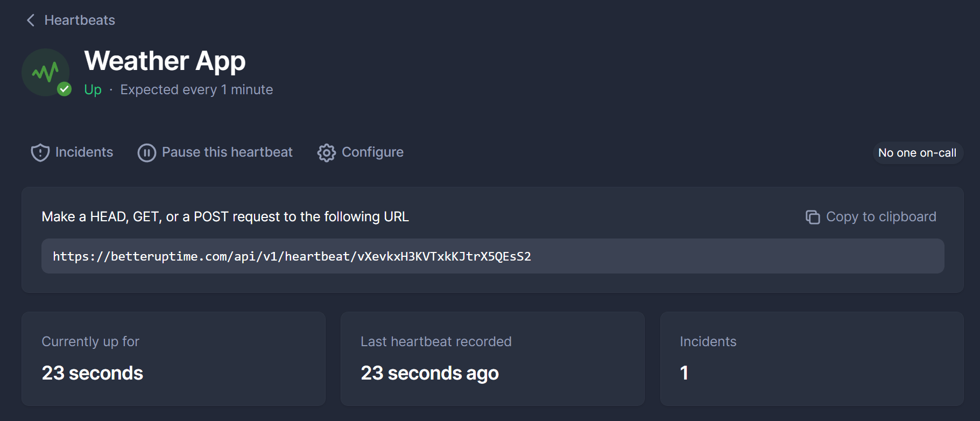Click the Last heartbeat recorded card
Image resolution: width=980 pixels, height=421 pixels.
pyautogui.click(x=492, y=359)
